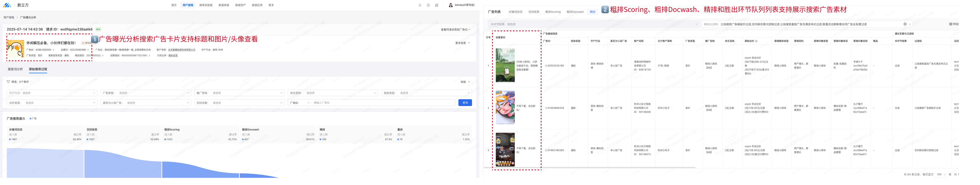Screen dimensions: 980x185
Task: Open the 推广目标 filter dropdown
Action: [239, 93]
